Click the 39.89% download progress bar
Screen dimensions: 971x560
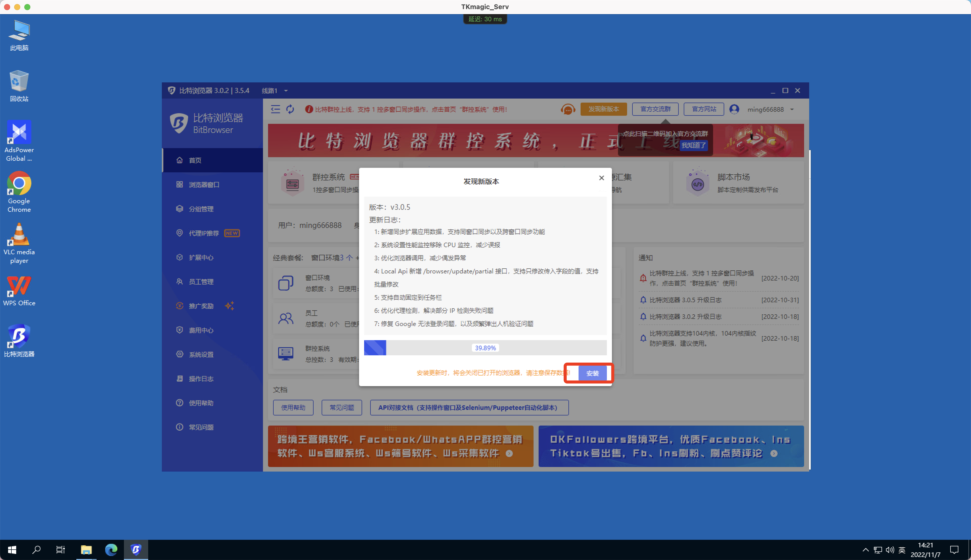tap(485, 348)
